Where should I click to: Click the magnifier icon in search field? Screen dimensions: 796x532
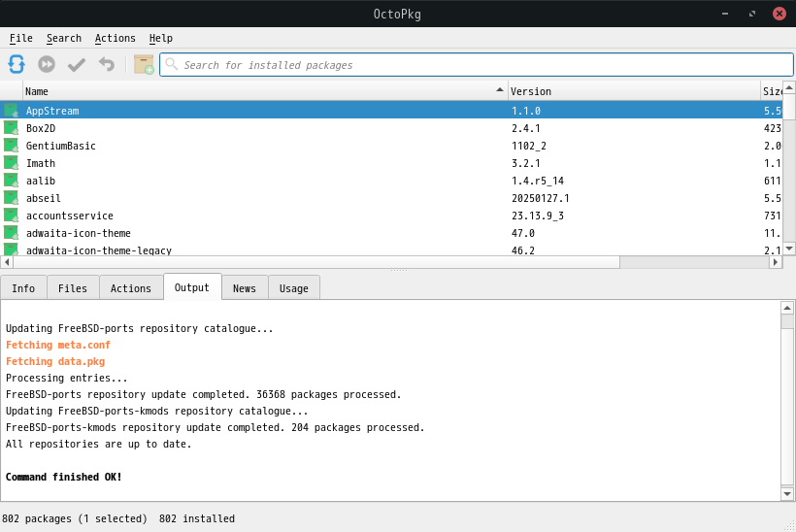coord(172,65)
